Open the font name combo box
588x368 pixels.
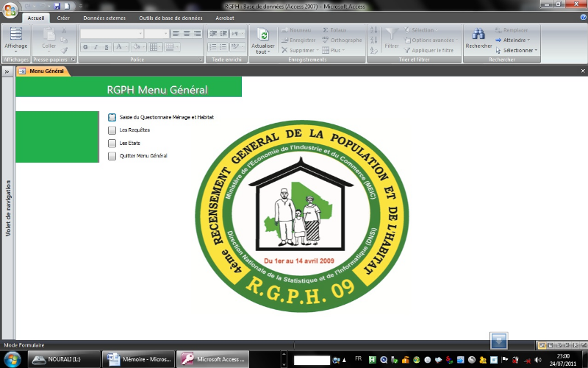[112, 34]
